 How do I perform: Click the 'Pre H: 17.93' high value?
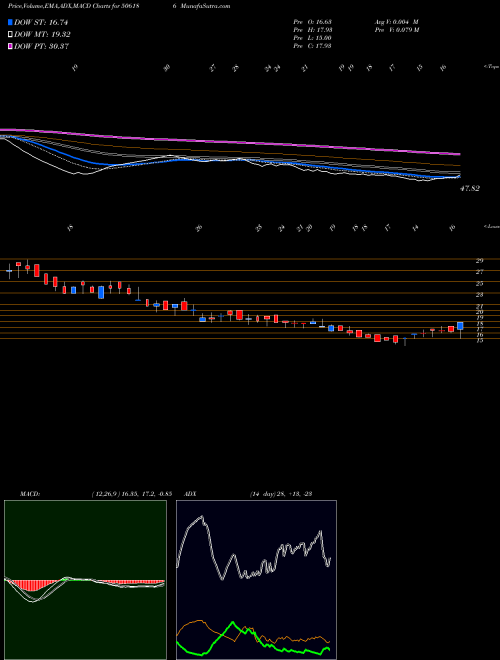tap(313, 30)
